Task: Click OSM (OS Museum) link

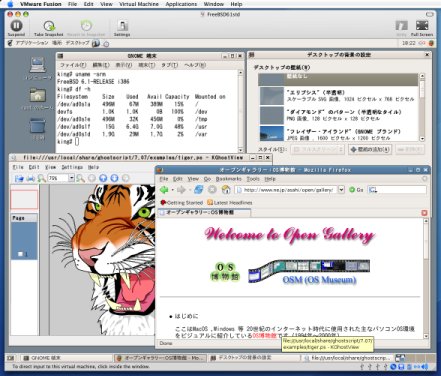Action: [x=319, y=279]
